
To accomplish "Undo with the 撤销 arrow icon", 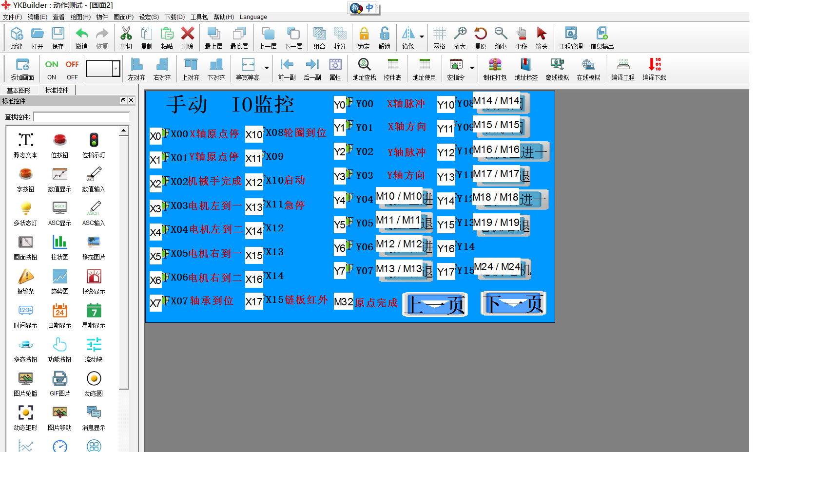I will coord(81,37).
